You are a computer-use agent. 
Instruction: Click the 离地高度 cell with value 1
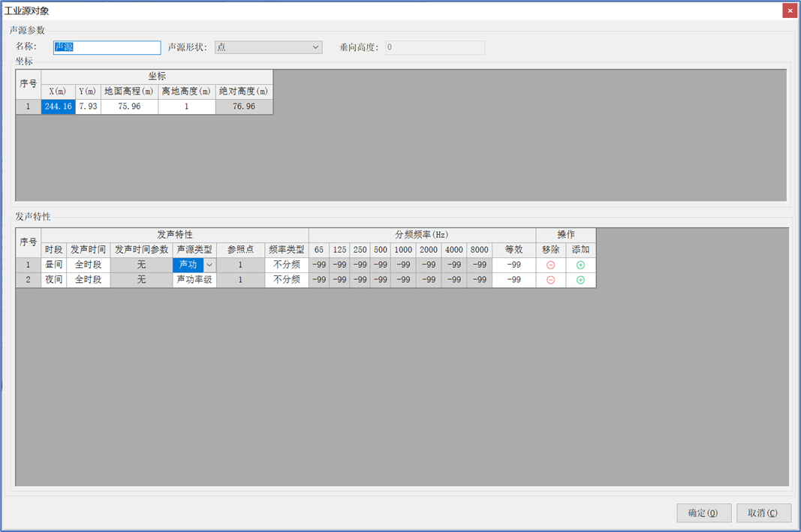click(186, 107)
